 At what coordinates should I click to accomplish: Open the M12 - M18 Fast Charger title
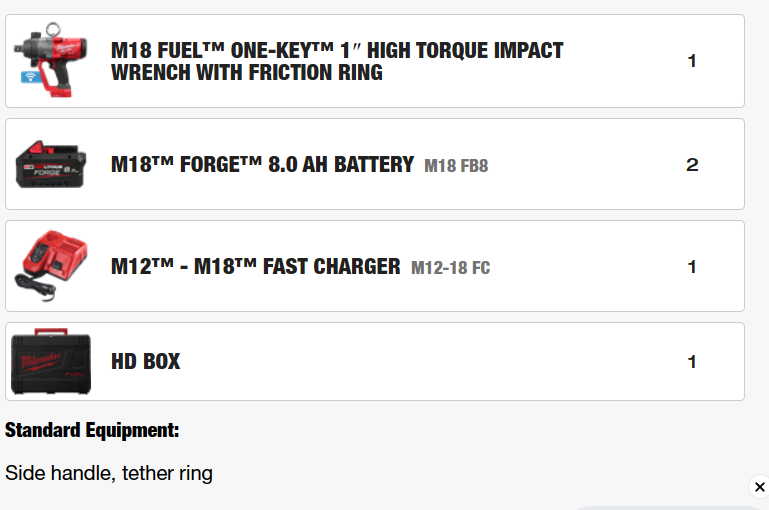[x=255, y=266]
